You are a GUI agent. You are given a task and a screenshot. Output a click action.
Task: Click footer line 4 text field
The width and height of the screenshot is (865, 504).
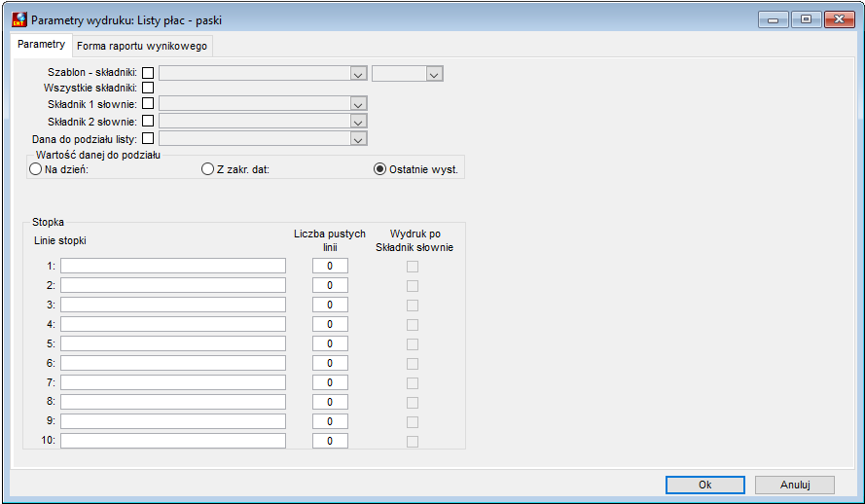(173, 324)
